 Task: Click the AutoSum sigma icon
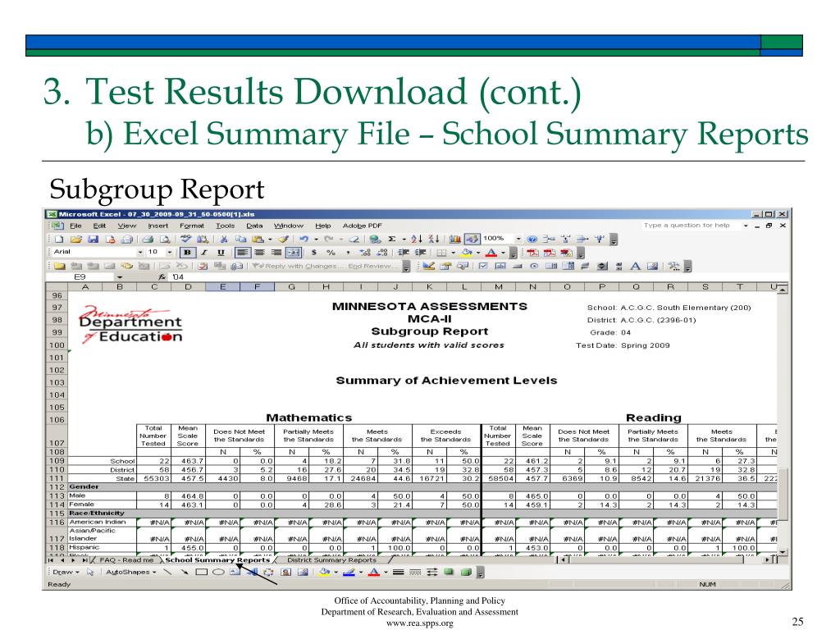391,239
